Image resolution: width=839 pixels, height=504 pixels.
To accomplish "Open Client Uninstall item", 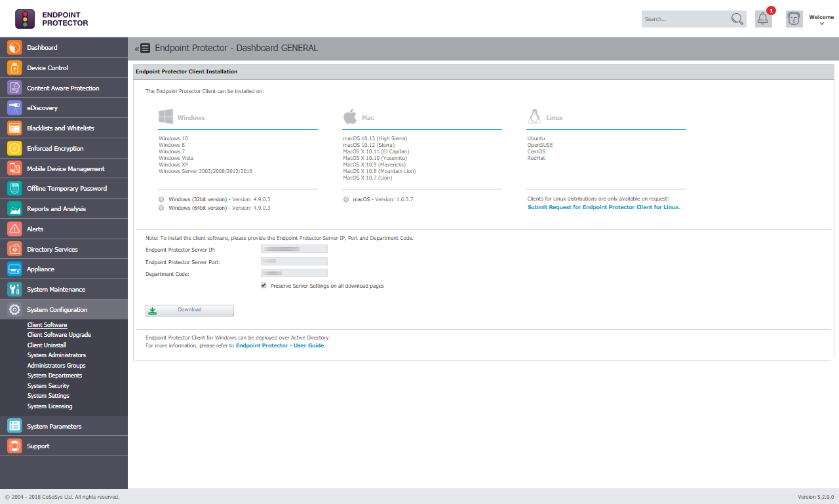I will pyautogui.click(x=47, y=345).
